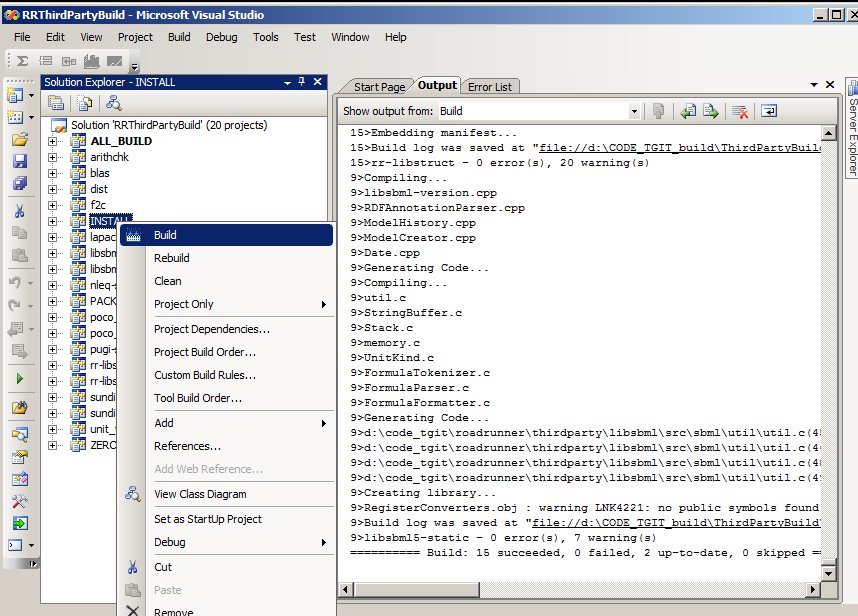Switch to the Error List tab
The height and width of the screenshot is (616, 858).
[x=489, y=87]
